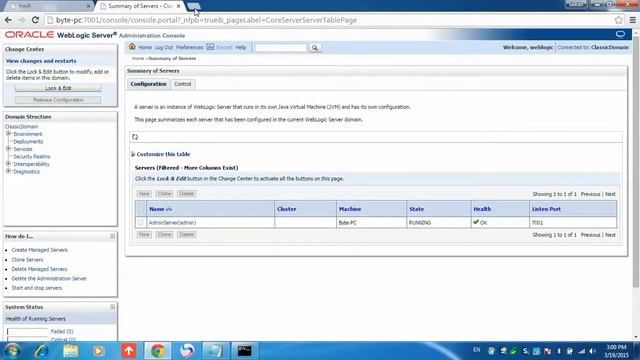Go back in the browser
The height and width of the screenshot is (360, 640).
8,20
